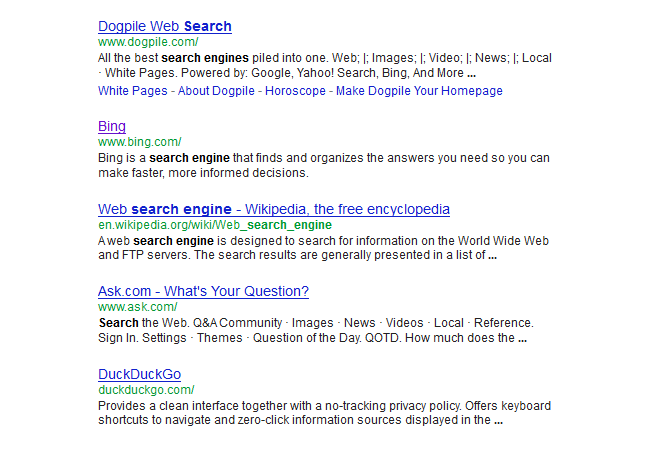This screenshot has height=450, width=652.
Task: Click the www.ask.com green URL
Action: click(138, 307)
